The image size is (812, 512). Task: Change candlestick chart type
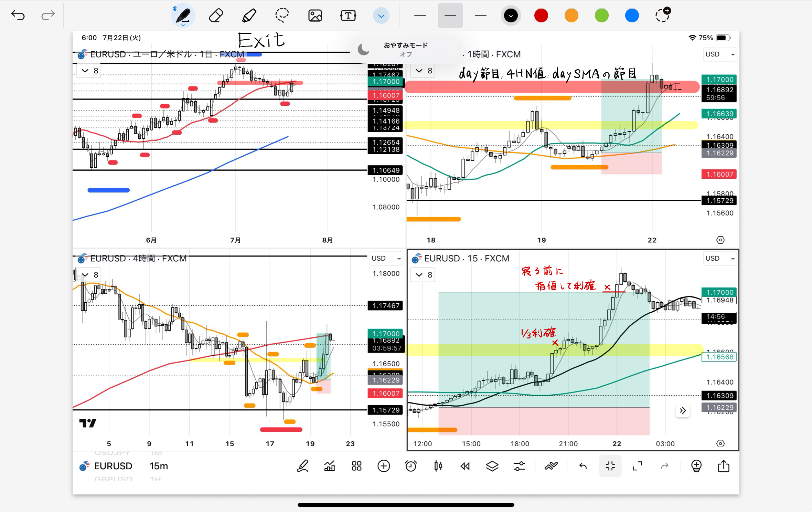(438, 466)
